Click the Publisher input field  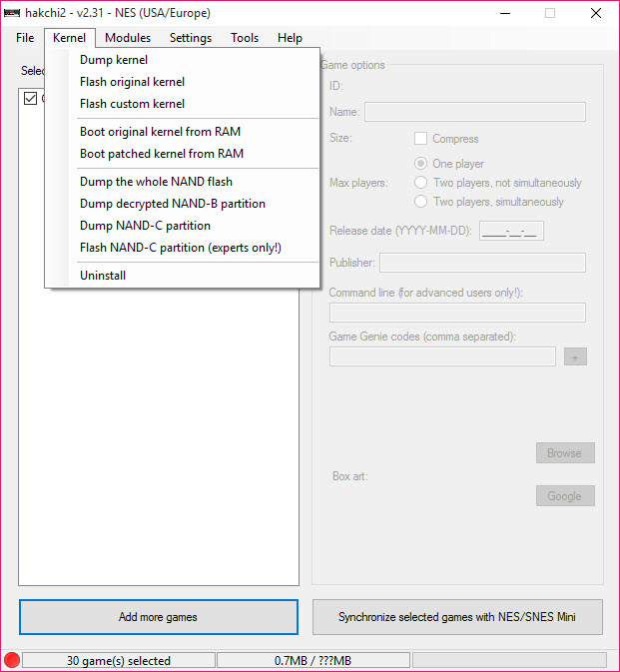(x=482, y=263)
